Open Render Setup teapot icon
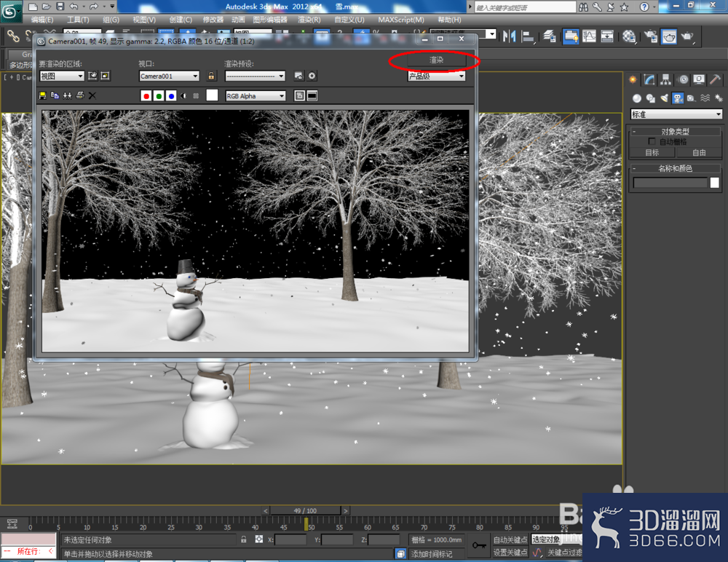 651,36
